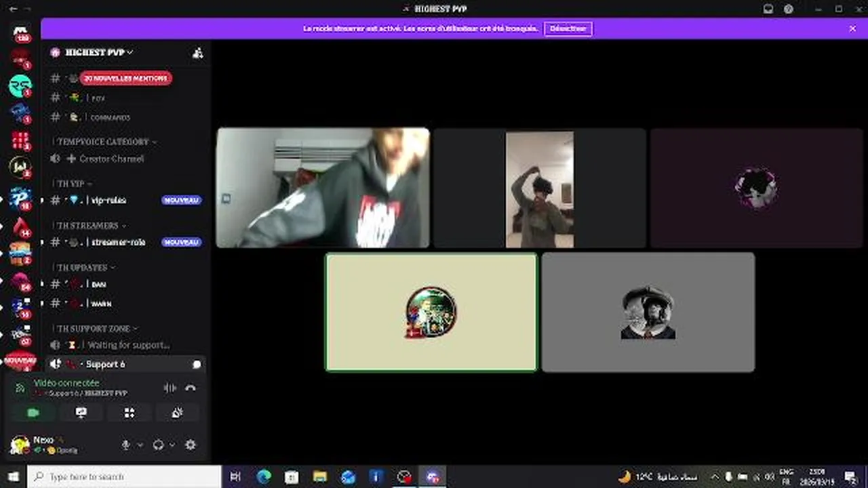This screenshot has width=868, height=488.
Task: Toggle the camera in the voice panel
Action: pyautogui.click(x=33, y=412)
